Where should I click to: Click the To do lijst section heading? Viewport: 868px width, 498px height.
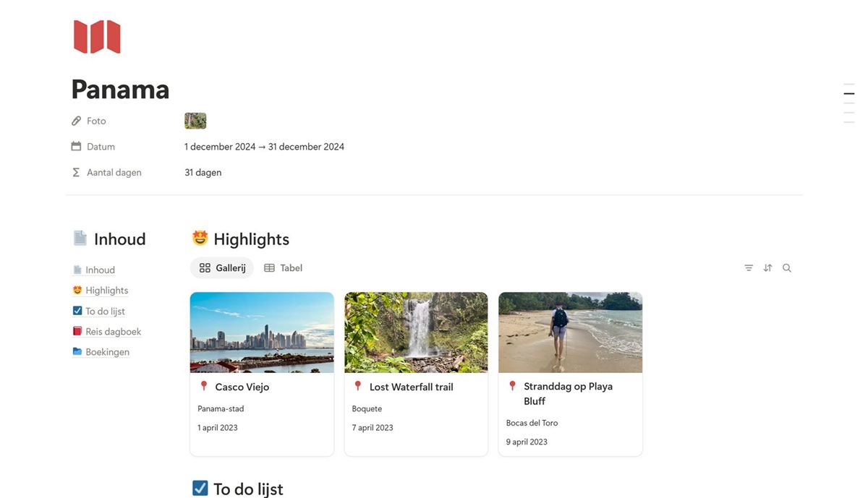(248, 489)
